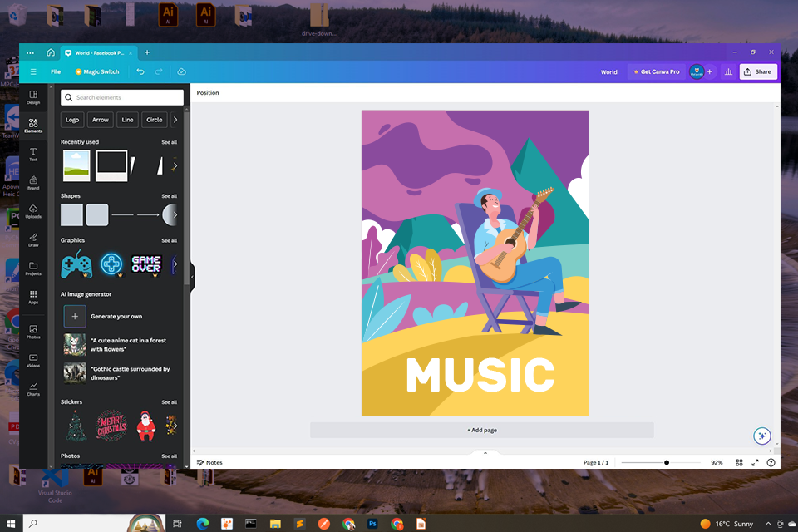The height and width of the screenshot is (532, 798).
Task: Open the user profile avatar
Action: pos(697,71)
